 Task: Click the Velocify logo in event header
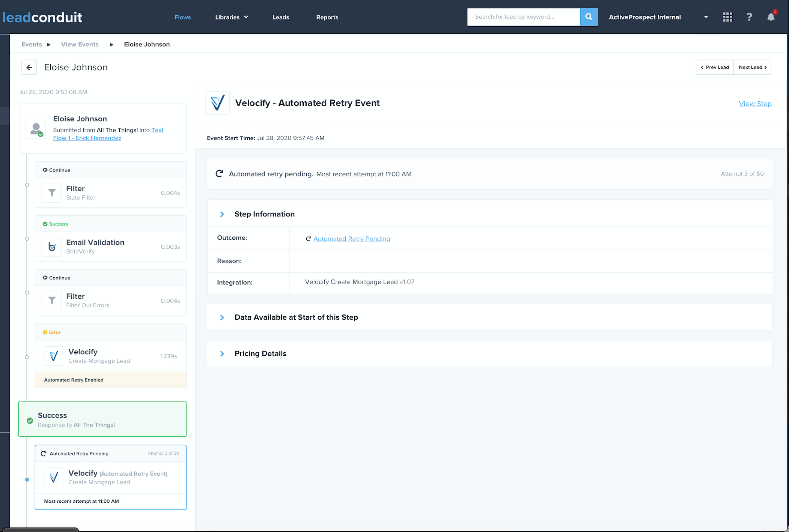coord(218,103)
